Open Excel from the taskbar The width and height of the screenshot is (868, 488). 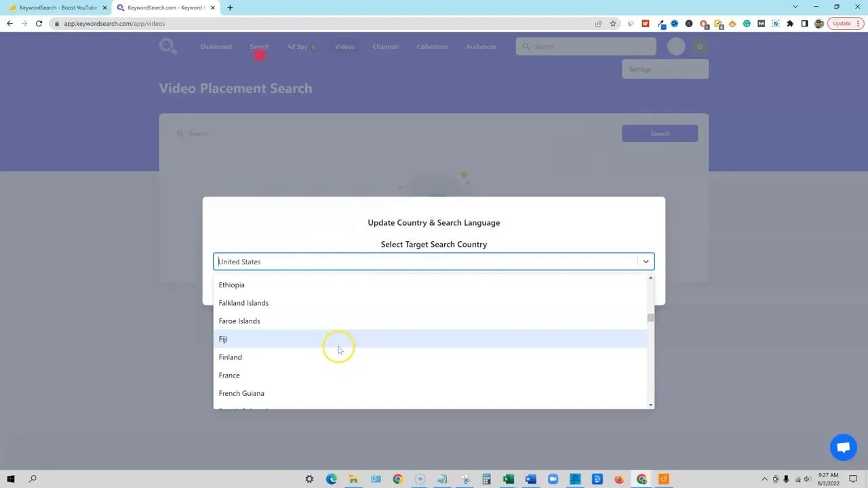509,479
